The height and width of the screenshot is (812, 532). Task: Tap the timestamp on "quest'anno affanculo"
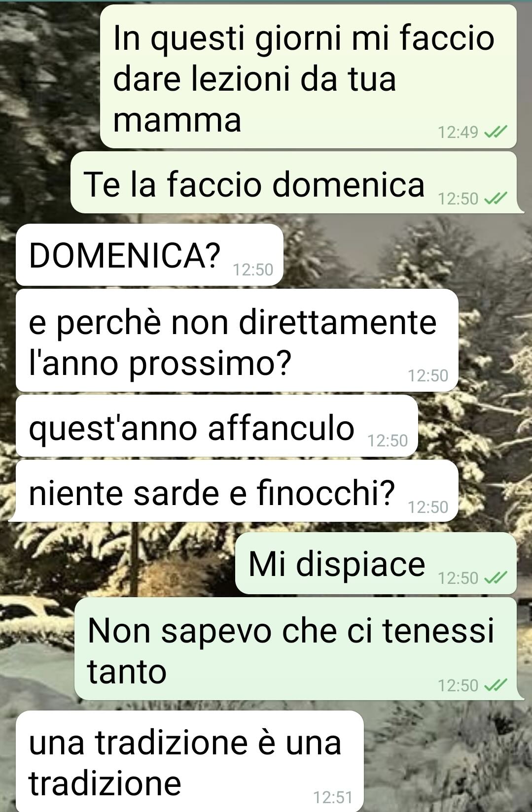(388, 440)
